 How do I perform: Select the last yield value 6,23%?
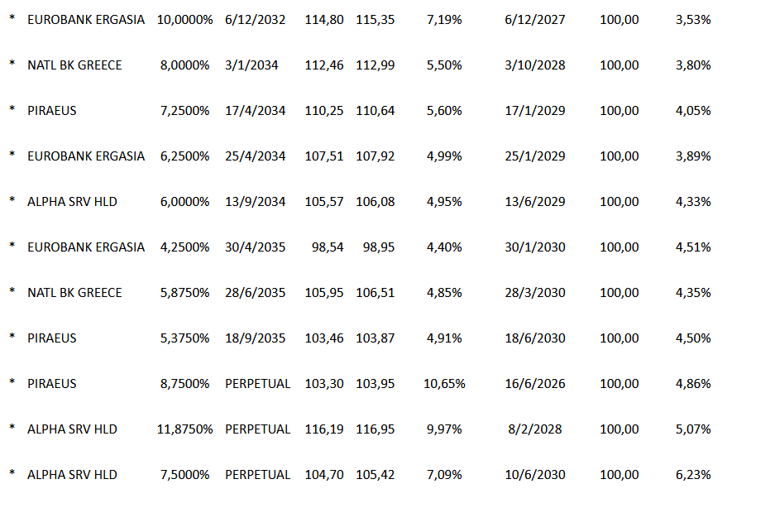coord(693,475)
